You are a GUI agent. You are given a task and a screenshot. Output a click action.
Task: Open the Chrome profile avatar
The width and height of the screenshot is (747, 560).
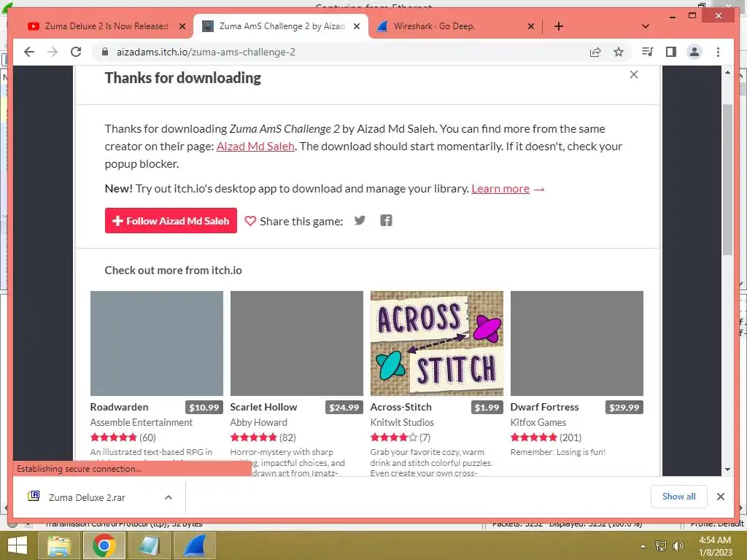coord(694,52)
